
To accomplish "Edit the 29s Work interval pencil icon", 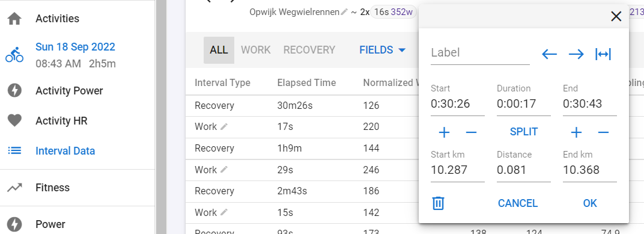I will 224,170.
